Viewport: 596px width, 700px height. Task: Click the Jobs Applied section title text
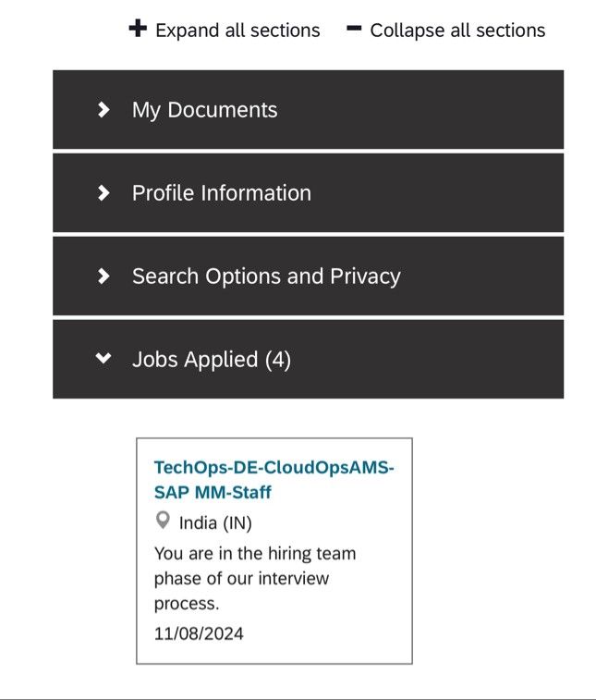click(x=195, y=360)
